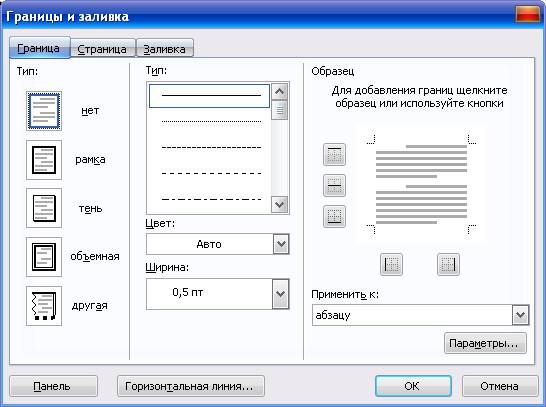Choose the 'рамка' box border icon

[x=44, y=160]
